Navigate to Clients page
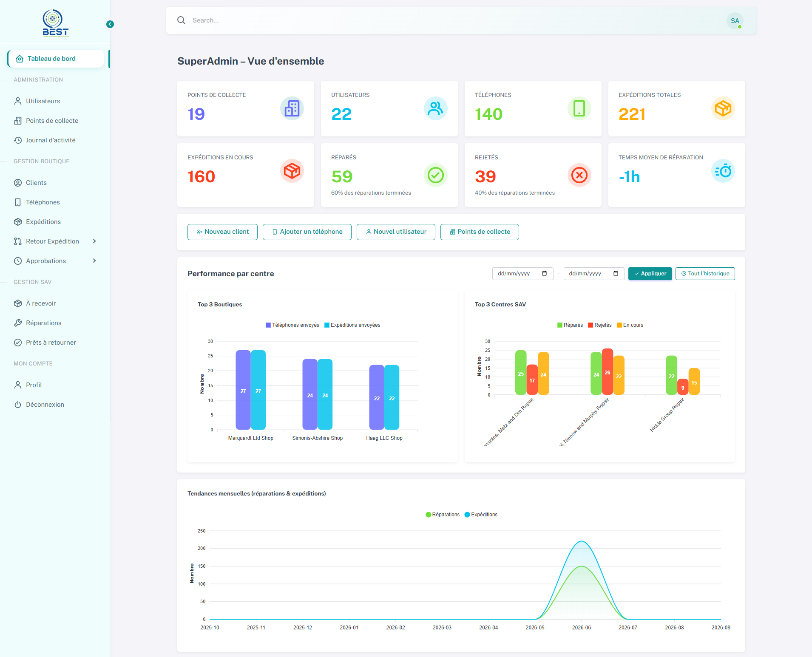812x657 pixels. 55,183
